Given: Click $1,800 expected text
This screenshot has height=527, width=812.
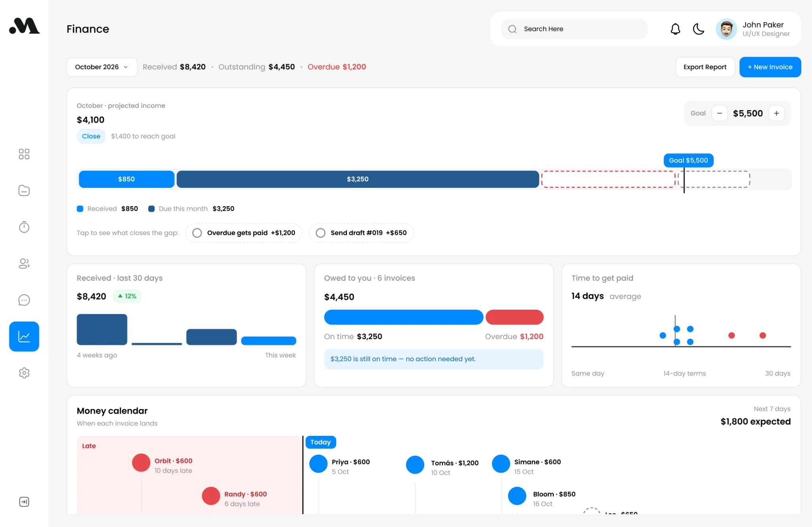Looking at the screenshot, I should pyautogui.click(x=755, y=422).
